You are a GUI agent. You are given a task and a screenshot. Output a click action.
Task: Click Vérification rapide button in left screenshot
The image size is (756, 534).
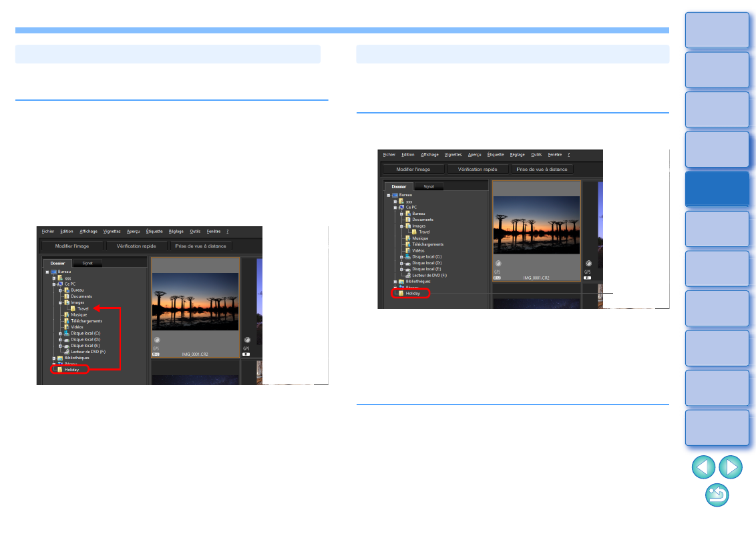pyautogui.click(x=136, y=246)
